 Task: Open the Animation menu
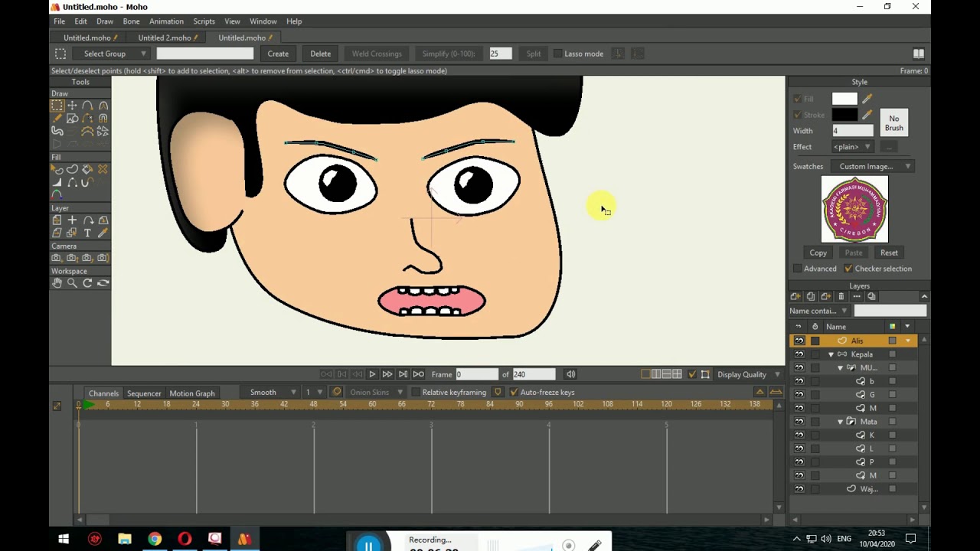(x=166, y=21)
